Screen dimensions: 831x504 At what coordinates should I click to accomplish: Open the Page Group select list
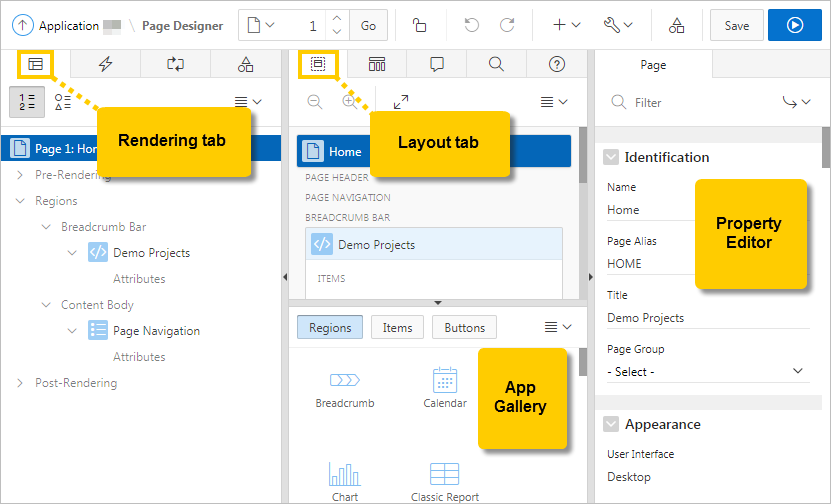709,371
